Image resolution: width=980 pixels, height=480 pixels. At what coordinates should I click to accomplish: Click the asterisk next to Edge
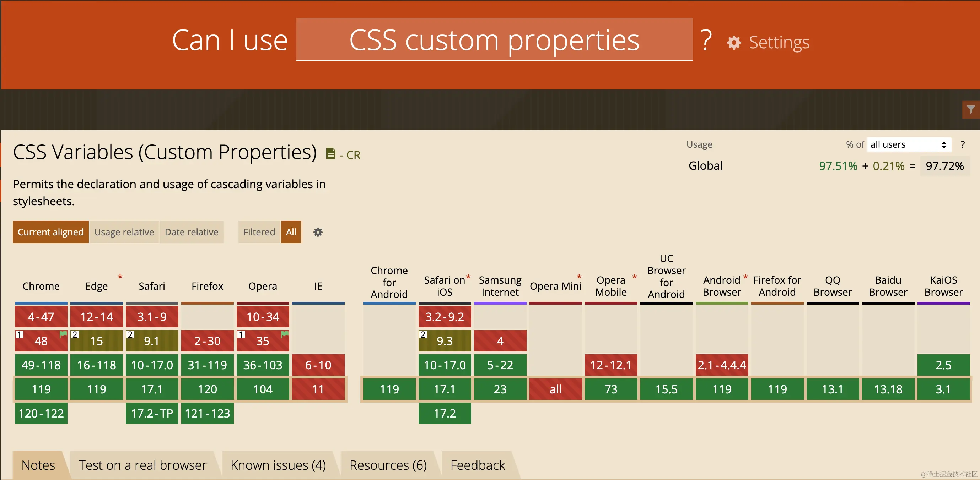(120, 277)
